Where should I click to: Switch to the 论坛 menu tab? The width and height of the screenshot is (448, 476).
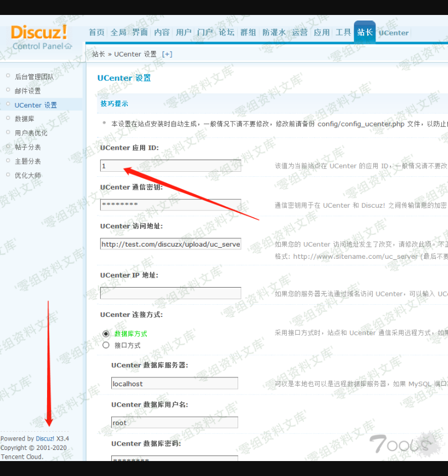[226, 33]
